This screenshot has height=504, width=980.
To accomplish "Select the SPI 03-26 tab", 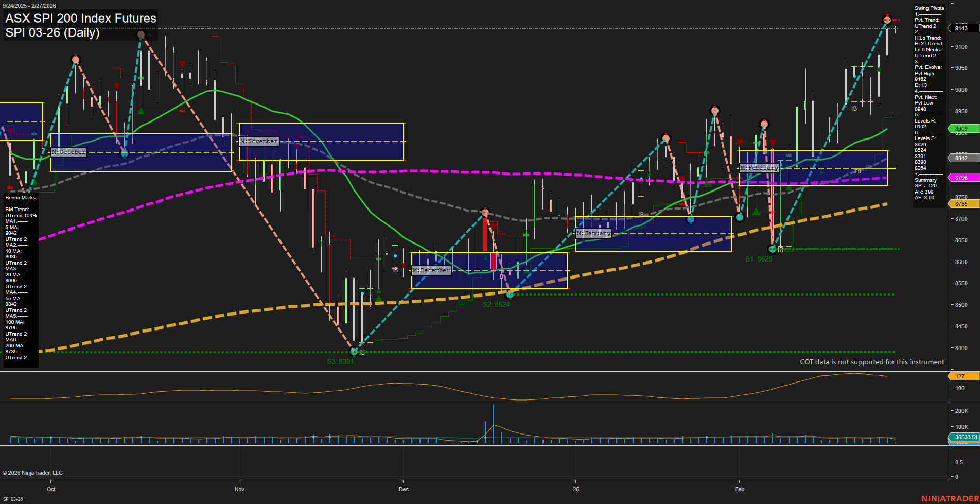I will pyautogui.click(x=13, y=498).
